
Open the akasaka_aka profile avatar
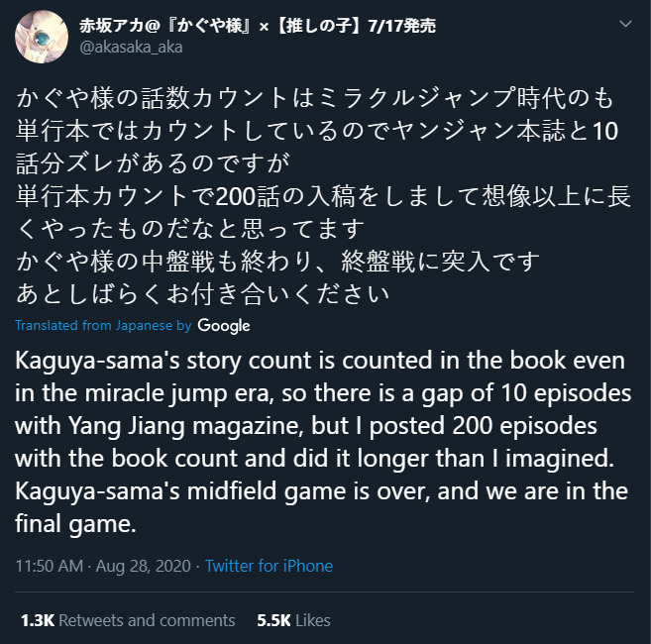coord(42,37)
